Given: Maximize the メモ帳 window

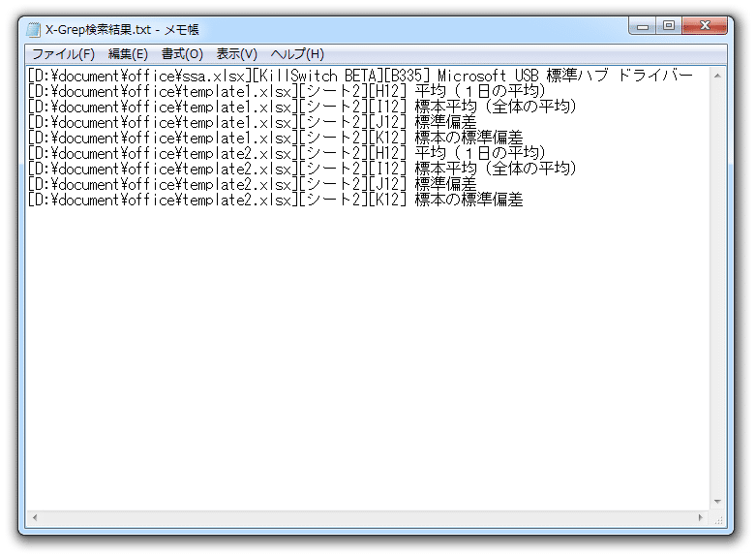Looking at the screenshot, I should (x=669, y=25).
